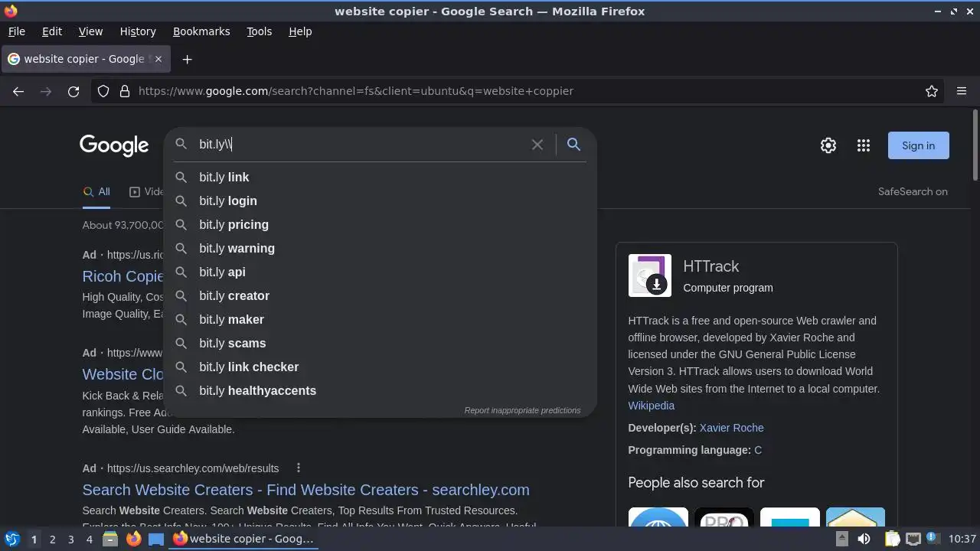Click the Google logo
Viewport: 980px width, 551px height.
pos(114,145)
